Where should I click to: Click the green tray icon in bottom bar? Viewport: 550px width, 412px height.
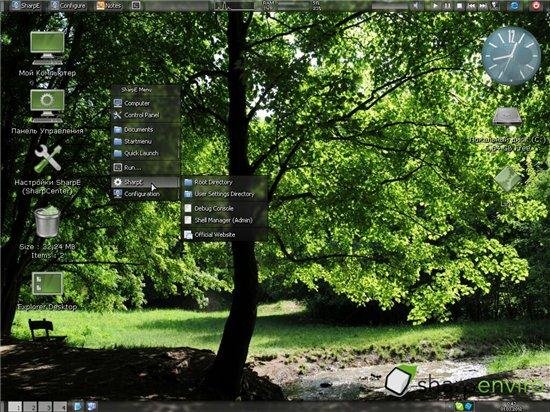[459, 407]
